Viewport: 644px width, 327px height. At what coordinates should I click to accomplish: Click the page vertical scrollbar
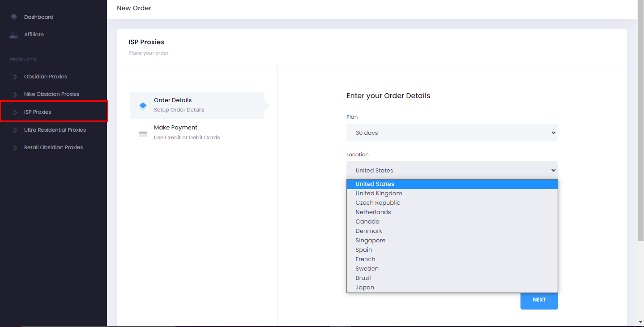click(x=640, y=121)
